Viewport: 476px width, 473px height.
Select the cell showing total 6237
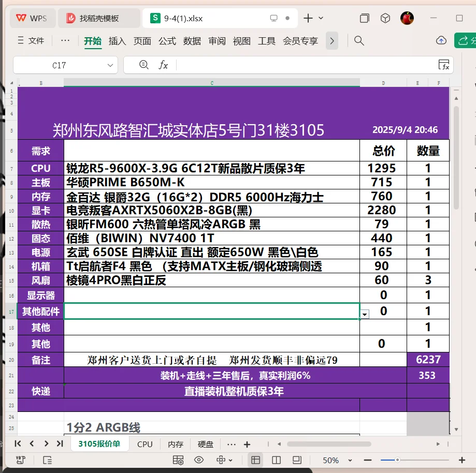coord(428,360)
